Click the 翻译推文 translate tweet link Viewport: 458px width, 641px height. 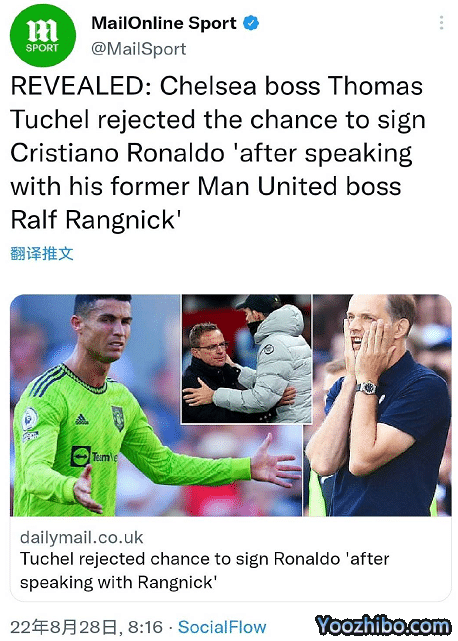click(42, 254)
